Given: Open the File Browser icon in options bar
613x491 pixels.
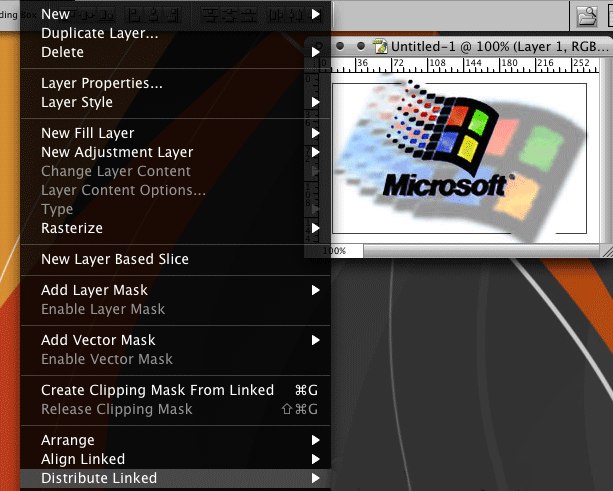Looking at the screenshot, I should click(x=587, y=16).
